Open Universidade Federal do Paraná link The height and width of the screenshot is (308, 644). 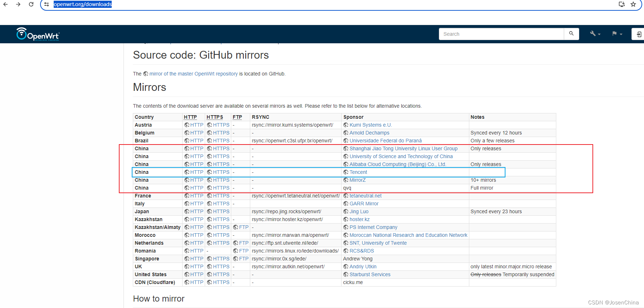[386, 141]
